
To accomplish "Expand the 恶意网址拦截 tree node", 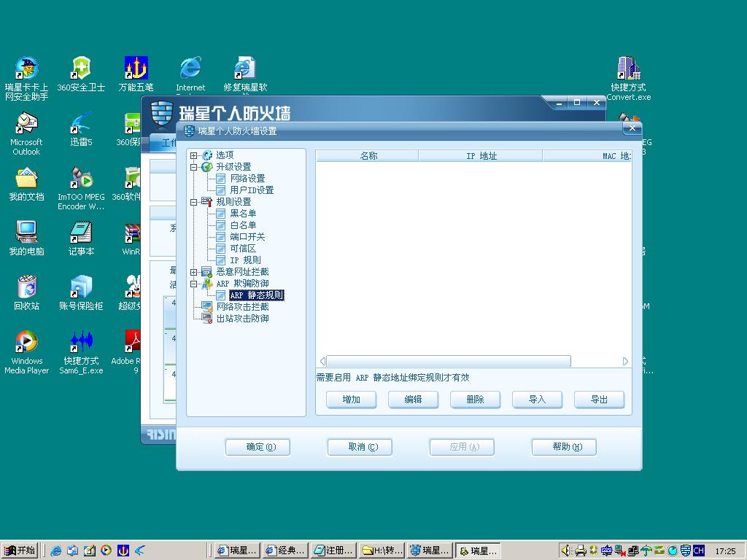I will 193,272.
